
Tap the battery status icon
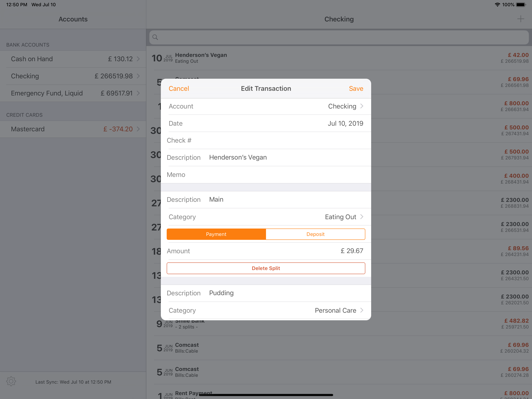[x=521, y=4]
